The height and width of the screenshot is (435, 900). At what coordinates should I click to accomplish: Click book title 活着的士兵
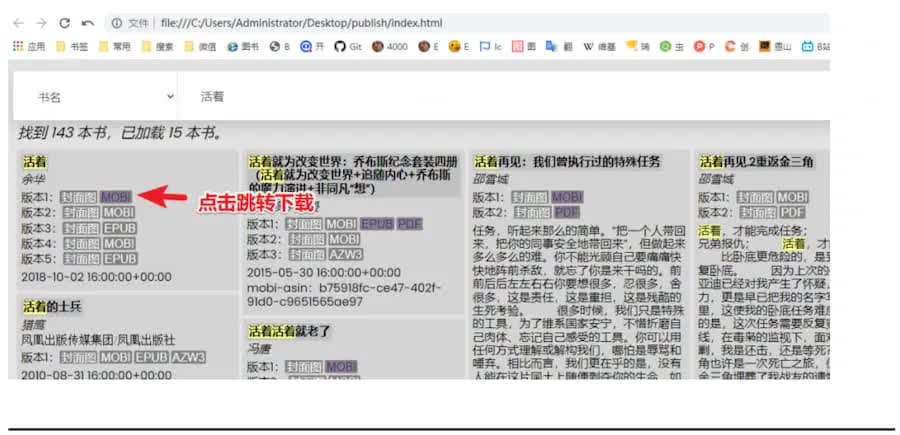53,306
